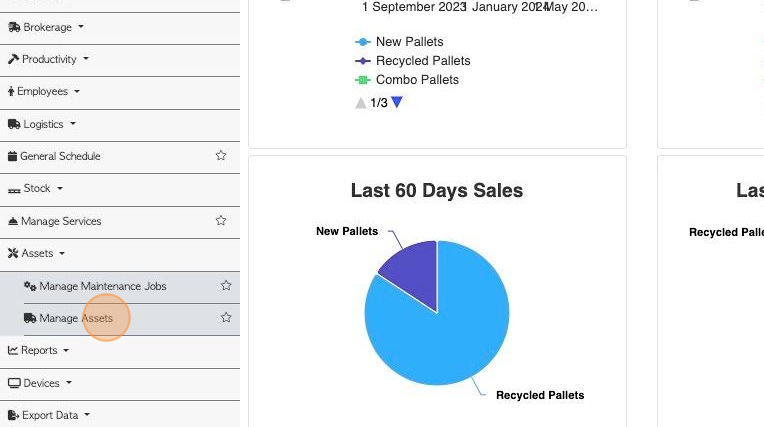The width and height of the screenshot is (764, 427).
Task: Click the calendar icon for General Schedule
Action: pyautogui.click(x=13, y=156)
